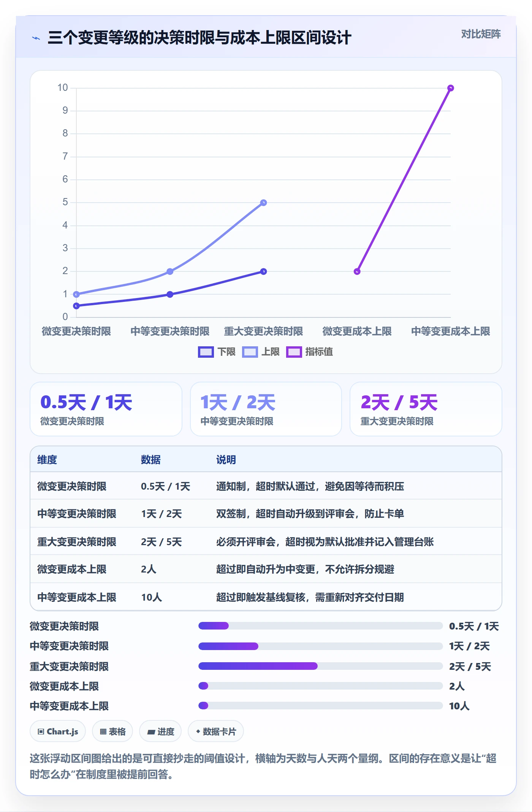Toggle the 上限 legend swatch
This screenshot has height=812, width=532.
250,352
